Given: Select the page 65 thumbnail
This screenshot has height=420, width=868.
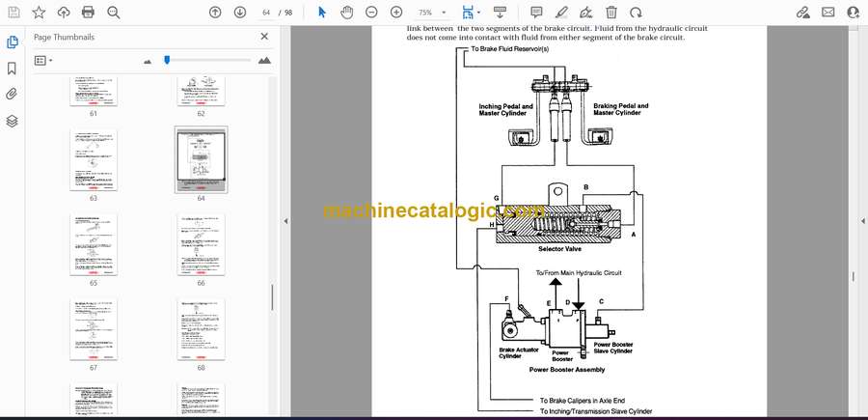Looking at the screenshot, I should click(94, 245).
